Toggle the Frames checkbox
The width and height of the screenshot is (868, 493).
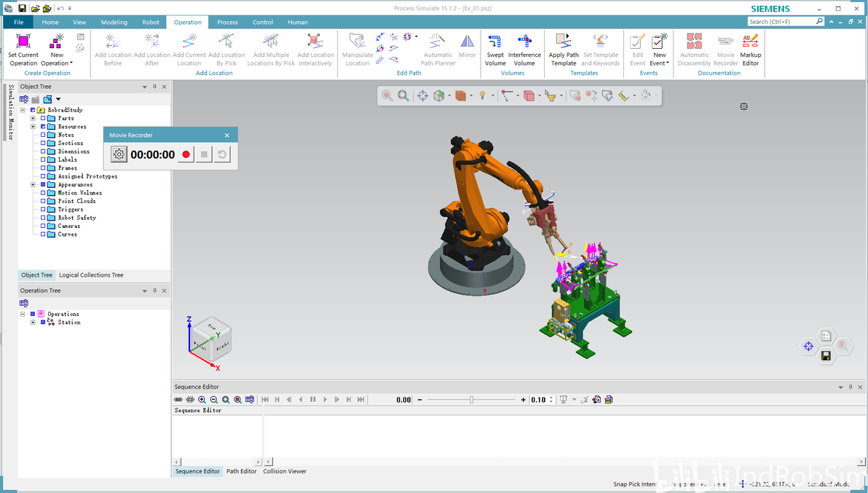coord(43,168)
